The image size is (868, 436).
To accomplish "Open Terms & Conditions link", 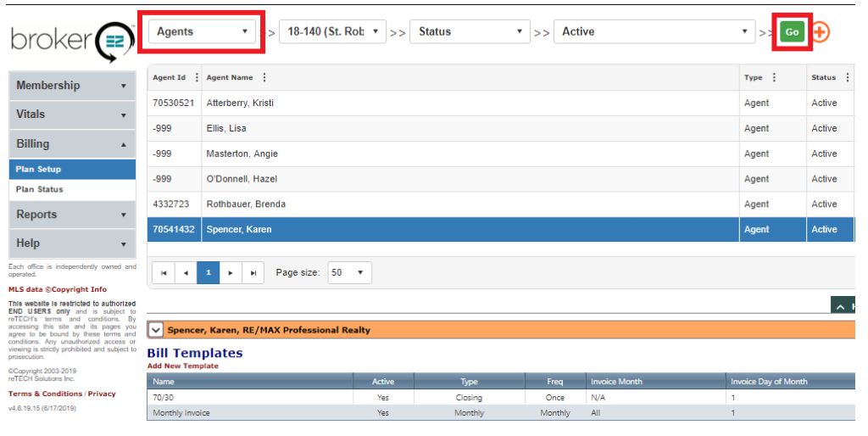I will [45, 394].
